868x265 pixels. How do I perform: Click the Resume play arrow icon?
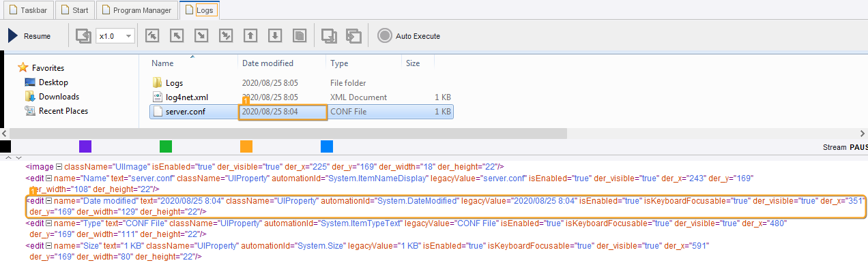(x=12, y=36)
